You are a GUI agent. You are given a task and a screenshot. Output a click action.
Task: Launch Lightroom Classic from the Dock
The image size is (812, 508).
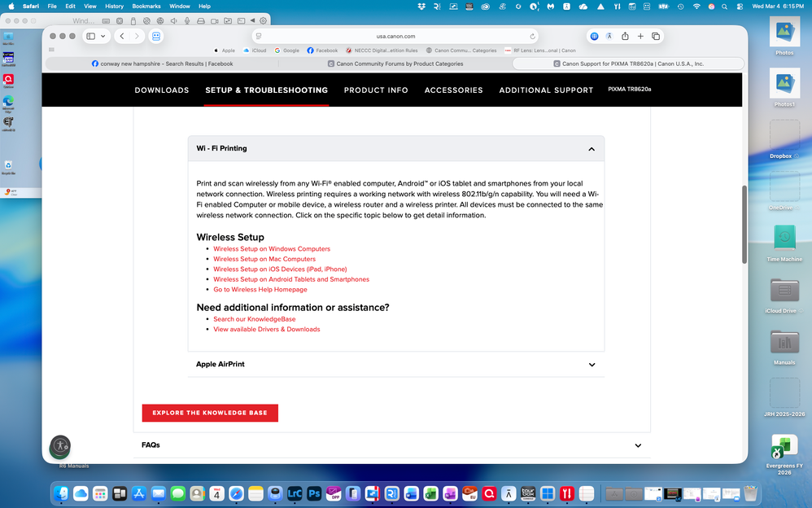pyautogui.click(x=295, y=493)
